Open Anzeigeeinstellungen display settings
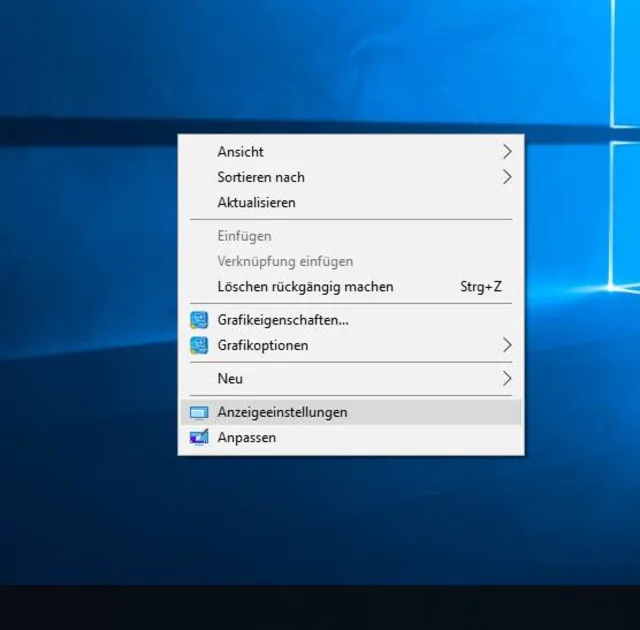The height and width of the screenshot is (630, 640). pos(283,412)
